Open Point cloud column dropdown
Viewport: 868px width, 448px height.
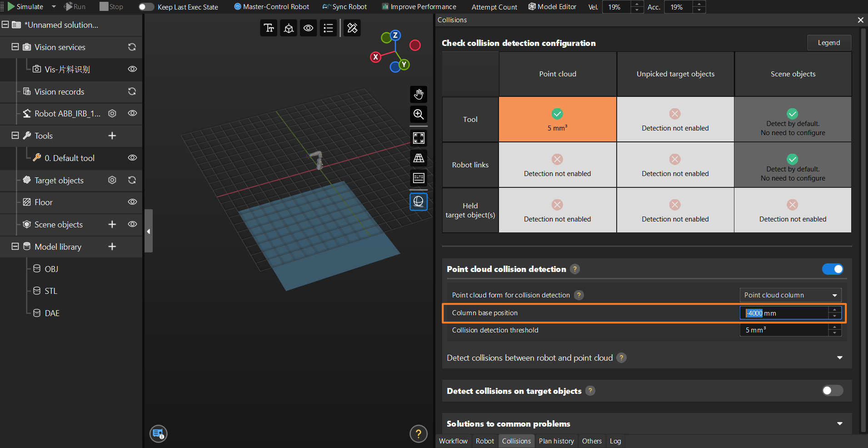(x=790, y=295)
